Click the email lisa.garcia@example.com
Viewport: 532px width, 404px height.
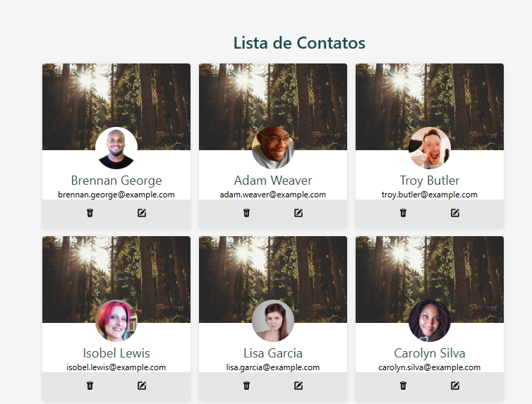(x=273, y=367)
